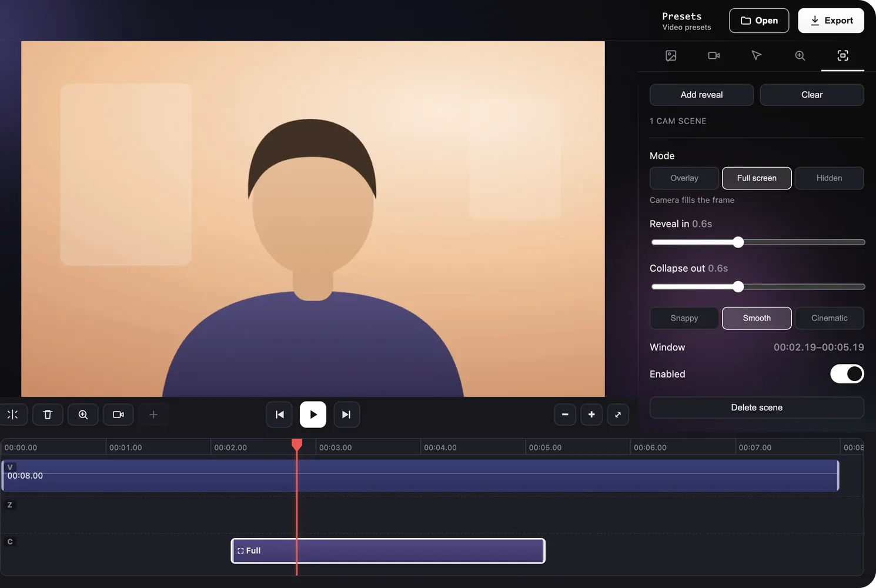Screen dimensions: 876x588
Task: Click the C track label
Action: click(9, 542)
